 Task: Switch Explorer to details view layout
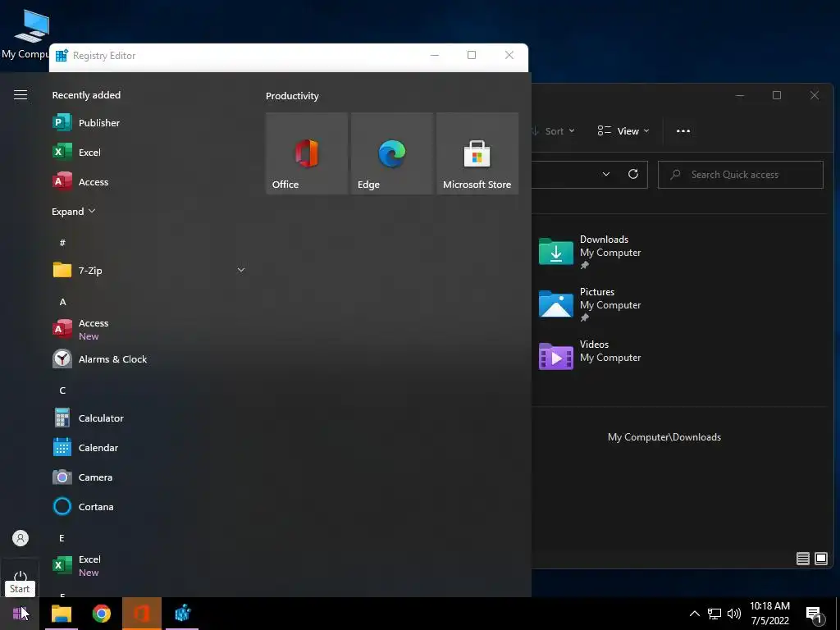[x=802, y=559]
